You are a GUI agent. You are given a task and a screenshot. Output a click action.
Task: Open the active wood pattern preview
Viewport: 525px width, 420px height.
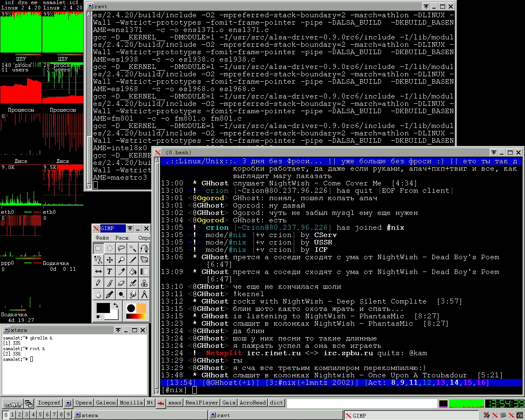[141, 308]
